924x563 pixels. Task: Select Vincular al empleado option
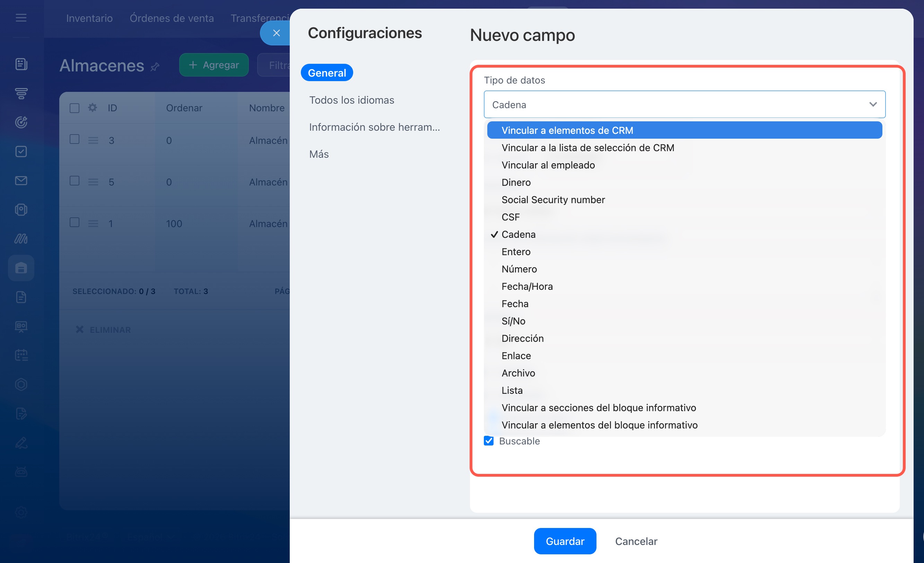tap(548, 165)
